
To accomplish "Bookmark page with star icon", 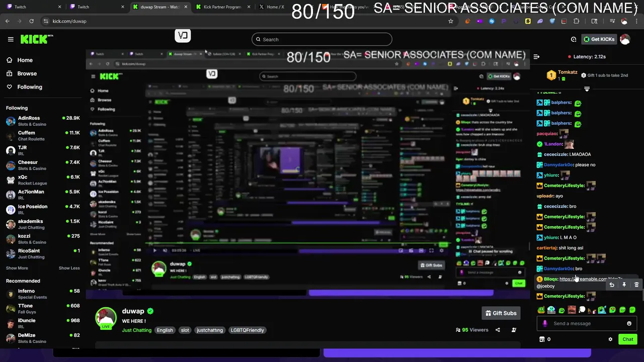I will (451, 21).
